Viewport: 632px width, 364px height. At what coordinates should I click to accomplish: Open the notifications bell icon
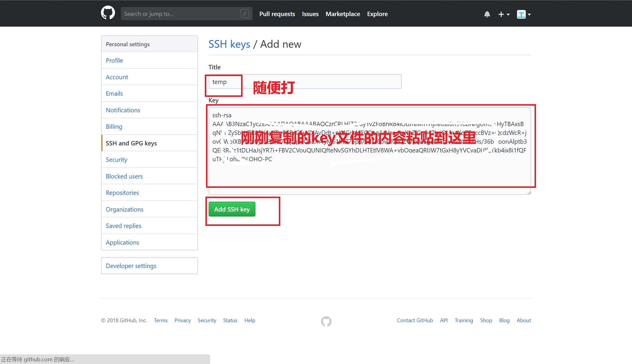487,14
